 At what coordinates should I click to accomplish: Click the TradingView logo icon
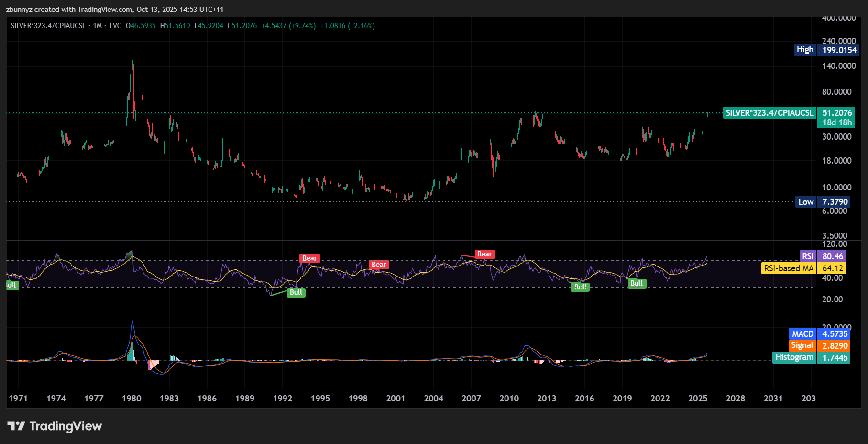16,426
